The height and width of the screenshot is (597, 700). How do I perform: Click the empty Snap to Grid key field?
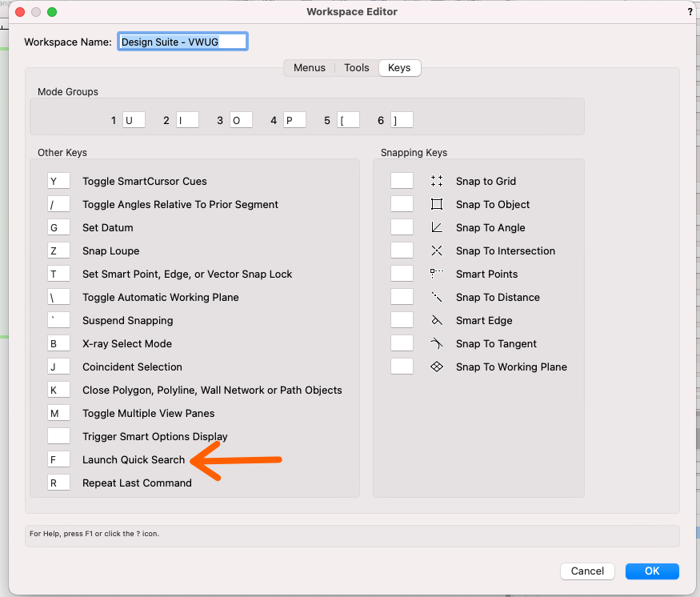click(402, 181)
